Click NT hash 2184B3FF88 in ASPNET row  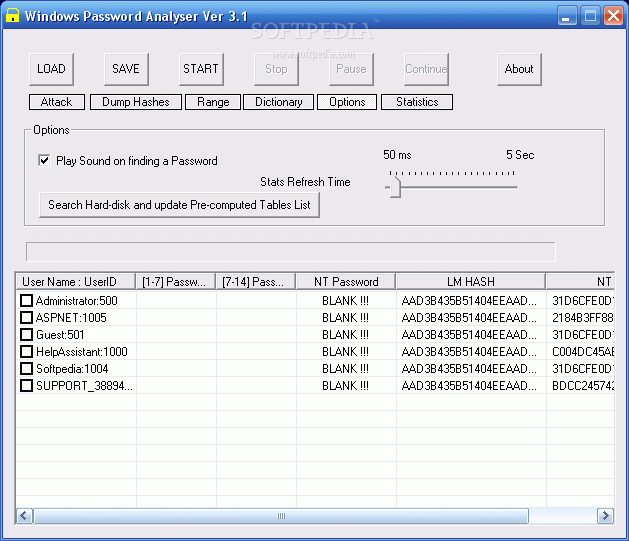[582, 318]
